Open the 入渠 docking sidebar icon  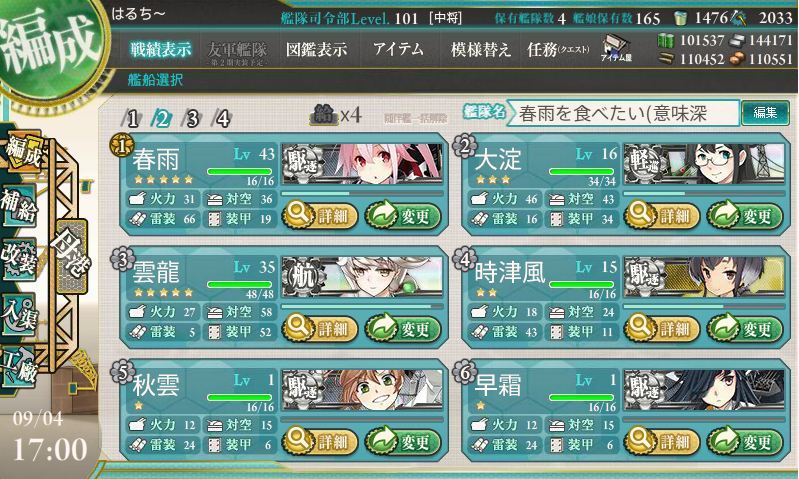point(19,314)
